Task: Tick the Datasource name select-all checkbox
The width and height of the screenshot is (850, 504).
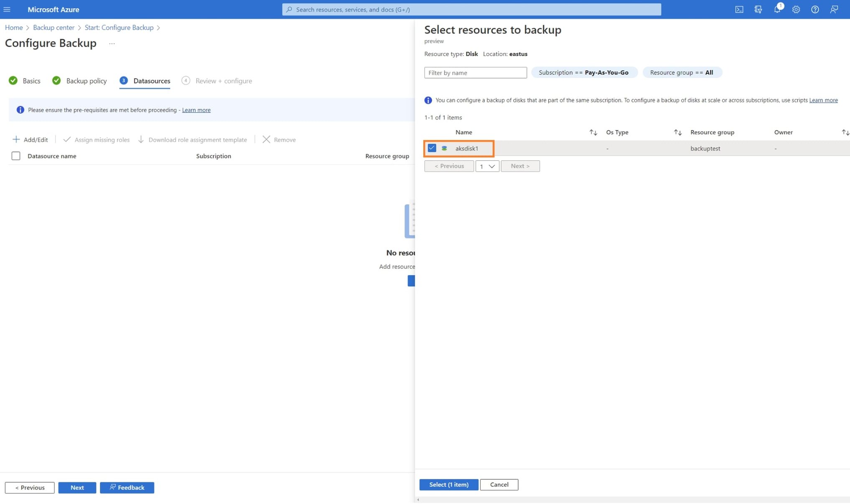Action: [x=16, y=156]
